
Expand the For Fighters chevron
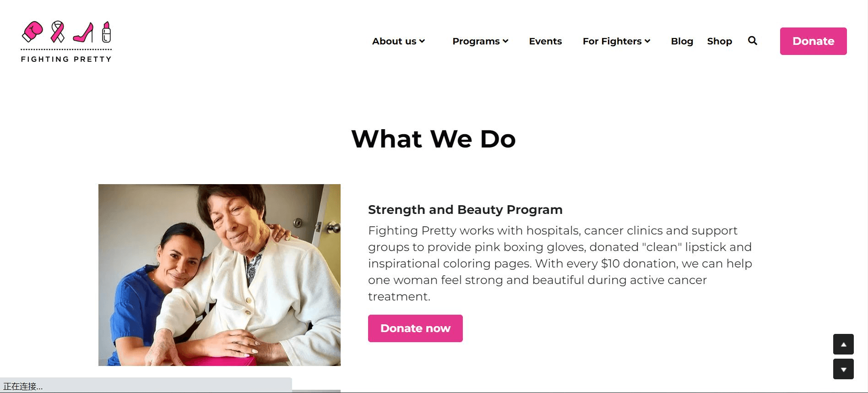647,41
